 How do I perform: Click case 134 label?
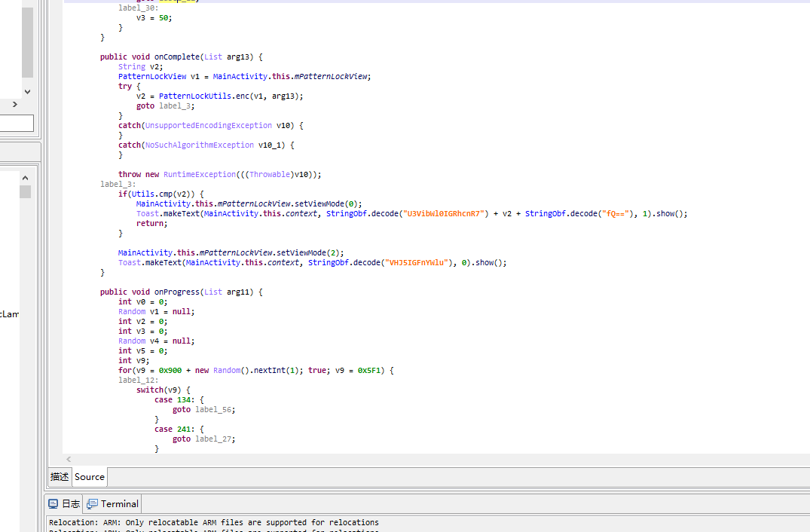(174, 400)
